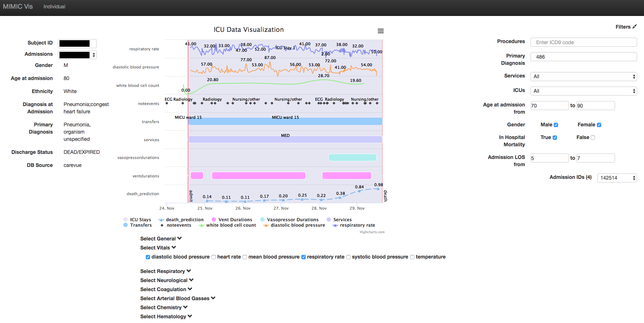
Task: Toggle Transfers legend circle
Action: pyautogui.click(x=125, y=225)
